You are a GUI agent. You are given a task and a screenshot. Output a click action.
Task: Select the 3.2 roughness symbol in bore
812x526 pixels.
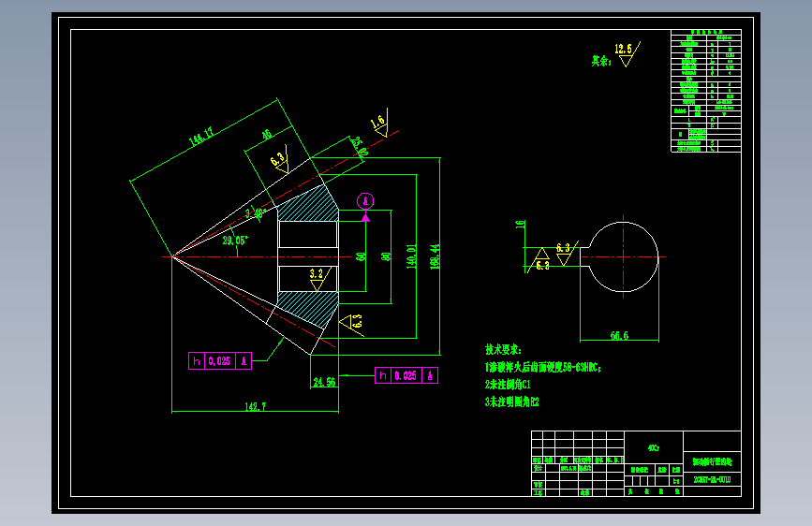[318, 279]
